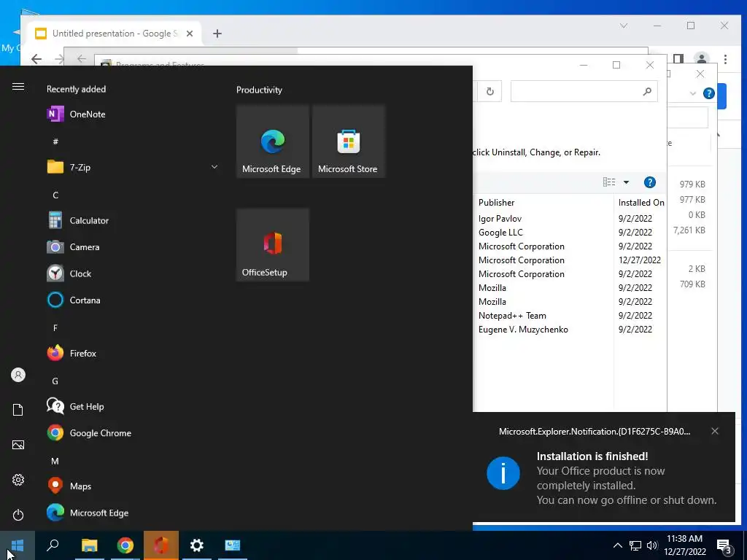Open the Power options button
This screenshot has height=560, width=747.
tap(18, 515)
